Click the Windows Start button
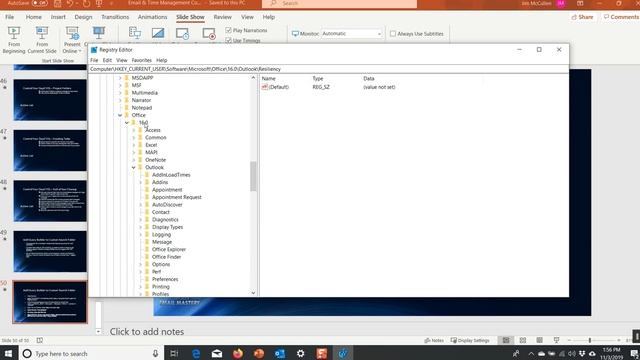Viewport: 640px width, 360px height. (9, 353)
